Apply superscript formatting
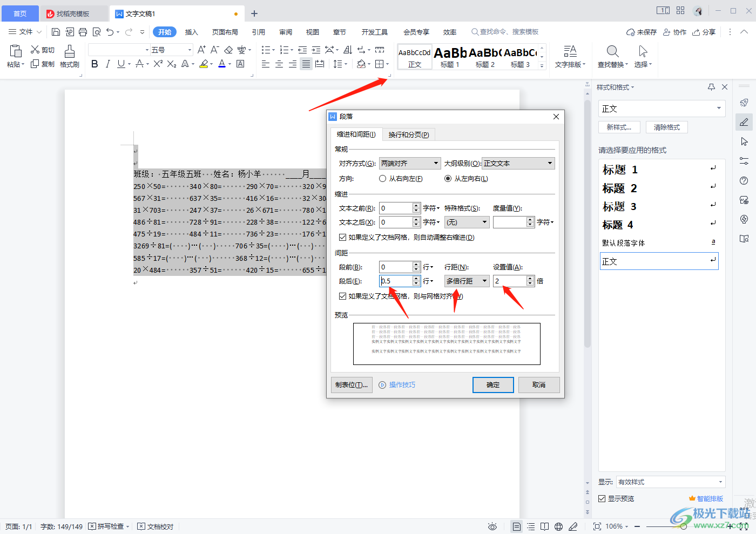 tap(158, 64)
